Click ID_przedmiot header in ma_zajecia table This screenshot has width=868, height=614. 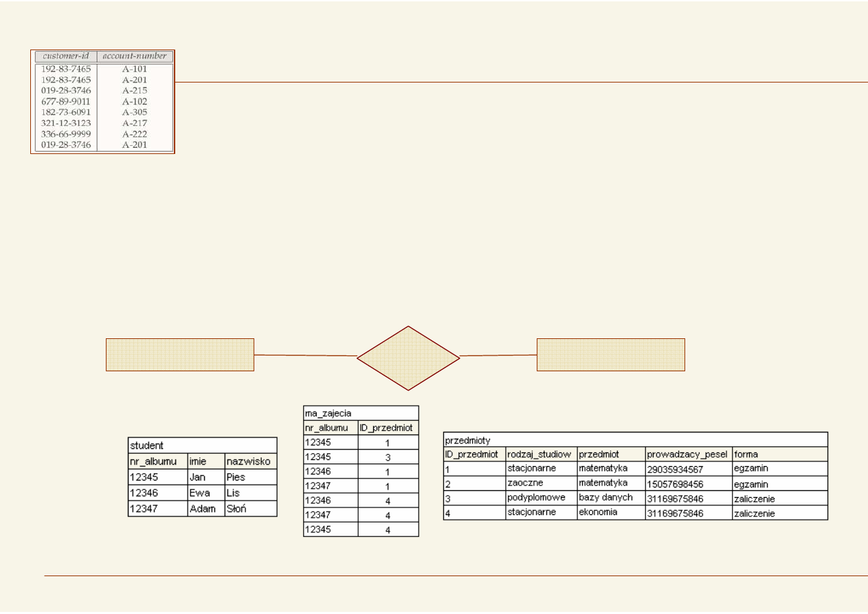[388, 428]
